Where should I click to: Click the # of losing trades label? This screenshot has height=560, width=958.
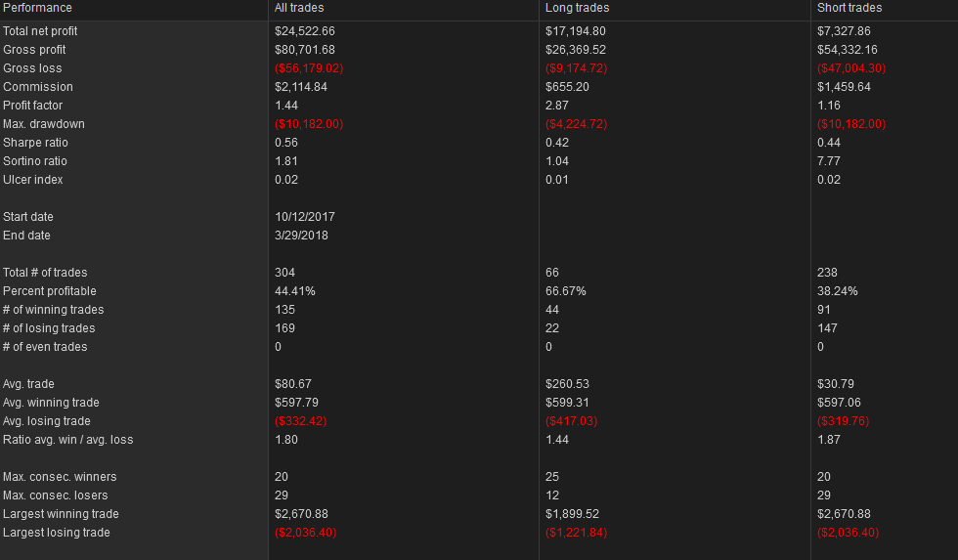49,328
